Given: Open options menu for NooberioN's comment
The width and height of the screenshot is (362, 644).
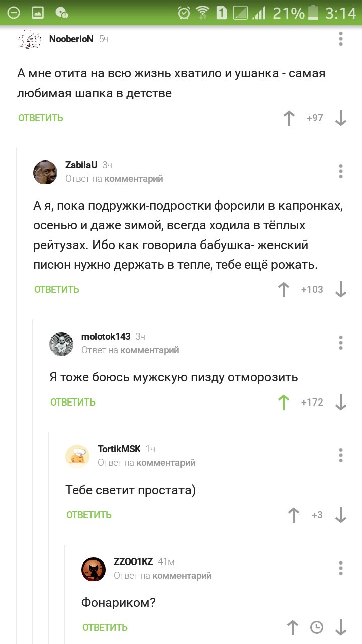Looking at the screenshot, I should 341,39.
